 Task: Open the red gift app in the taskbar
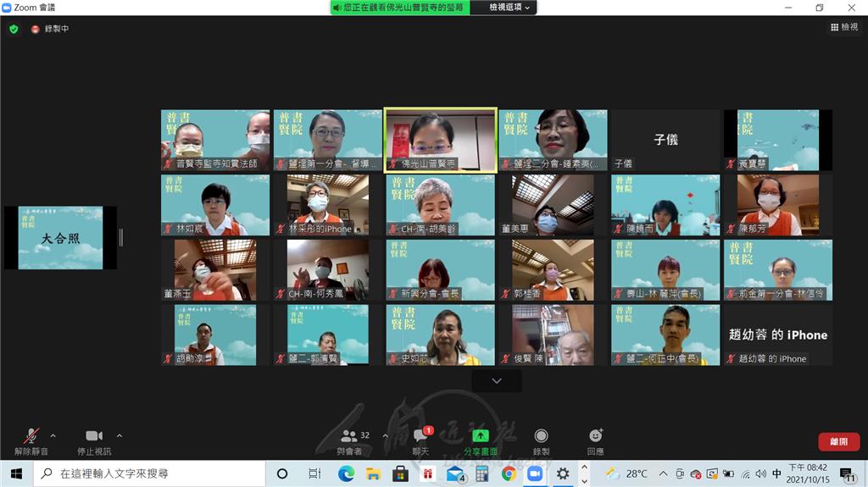coord(427,473)
